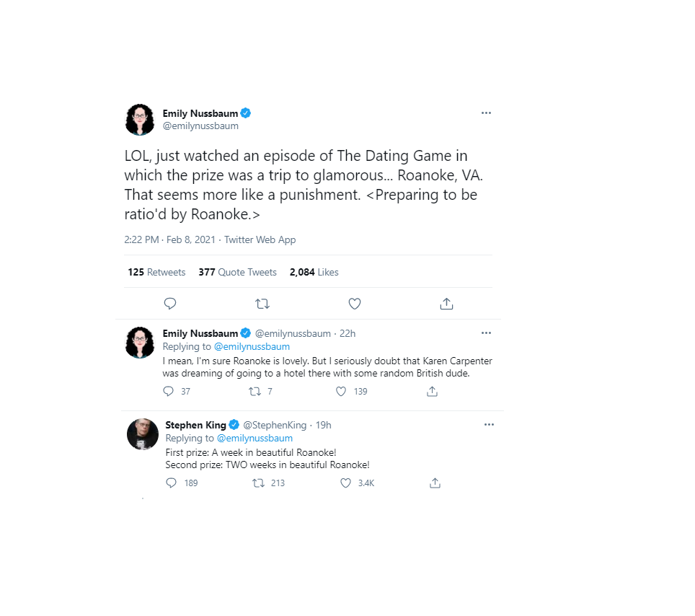This screenshot has height=616, width=695.
Task: Like the Karen Carpenter reply tweet
Action: pyautogui.click(x=342, y=392)
